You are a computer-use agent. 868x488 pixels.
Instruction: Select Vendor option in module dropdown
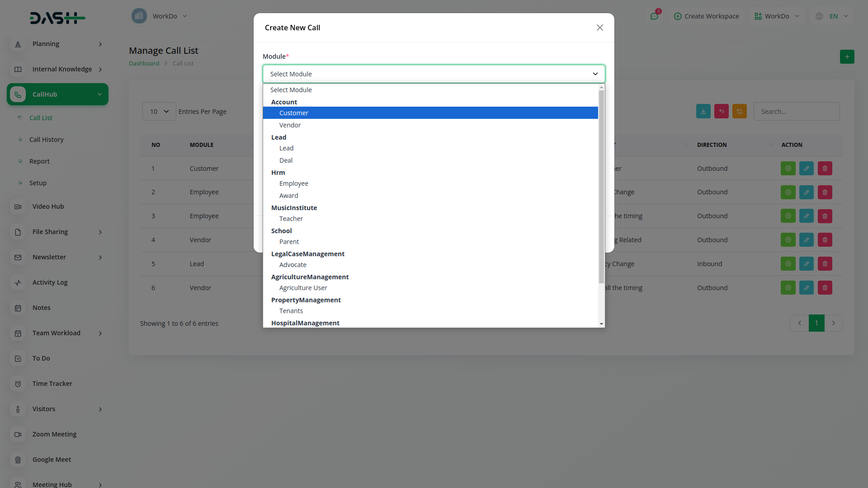[290, 125]
